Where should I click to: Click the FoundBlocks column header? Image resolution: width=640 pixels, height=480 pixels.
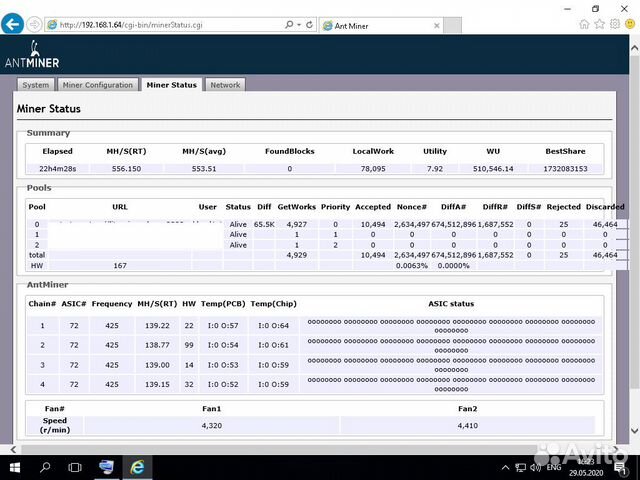tap(289, 151)
